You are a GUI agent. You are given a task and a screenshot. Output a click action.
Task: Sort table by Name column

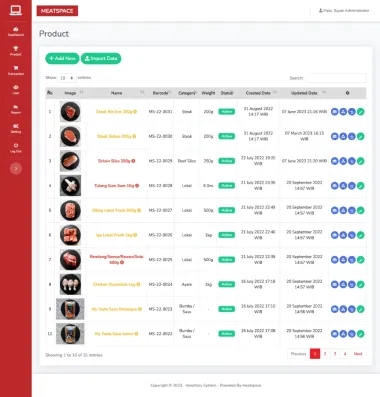116,93
